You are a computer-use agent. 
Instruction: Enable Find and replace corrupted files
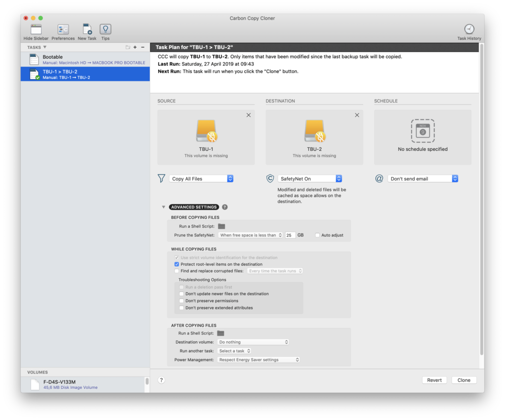177,271
